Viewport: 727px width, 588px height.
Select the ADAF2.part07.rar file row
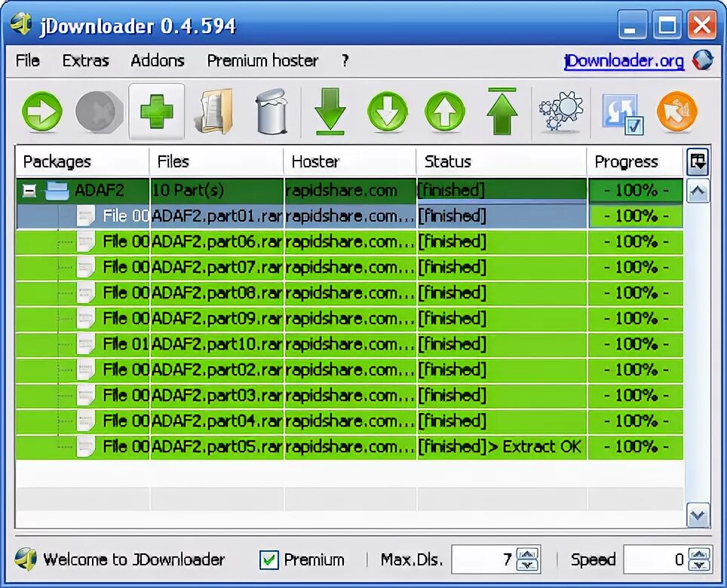[350, 268]
